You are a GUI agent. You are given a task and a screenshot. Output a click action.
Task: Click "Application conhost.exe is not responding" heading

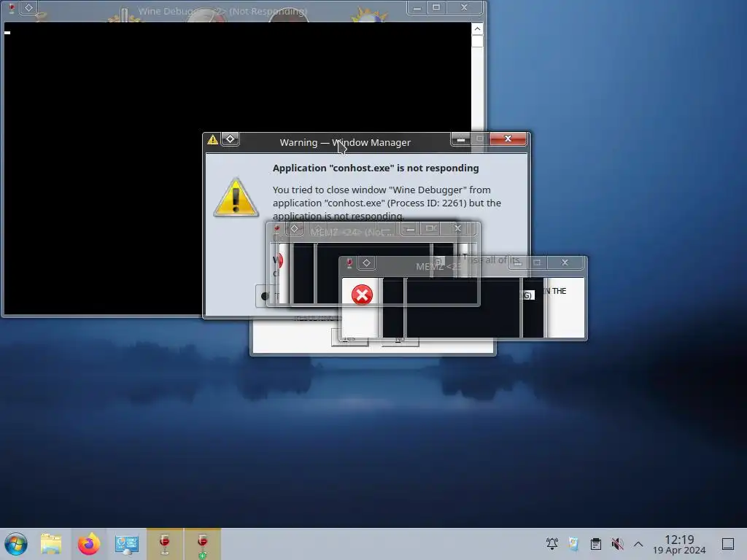376,168
